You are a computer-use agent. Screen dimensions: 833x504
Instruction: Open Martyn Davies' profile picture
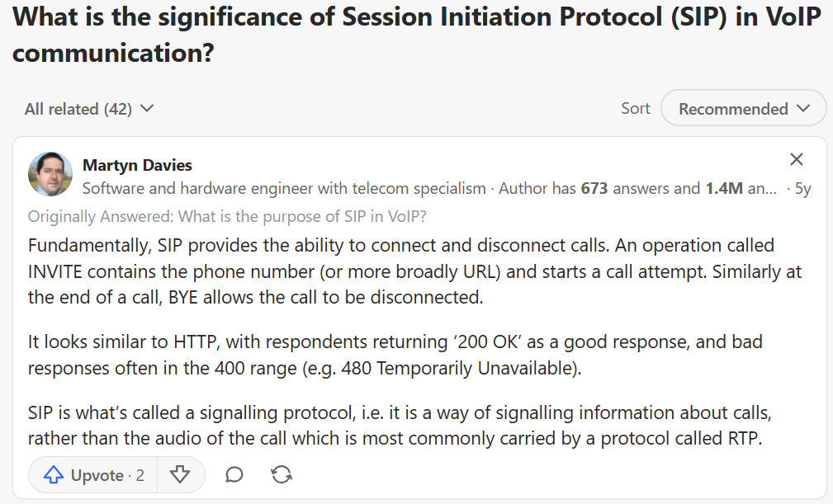tap(50, 174)
